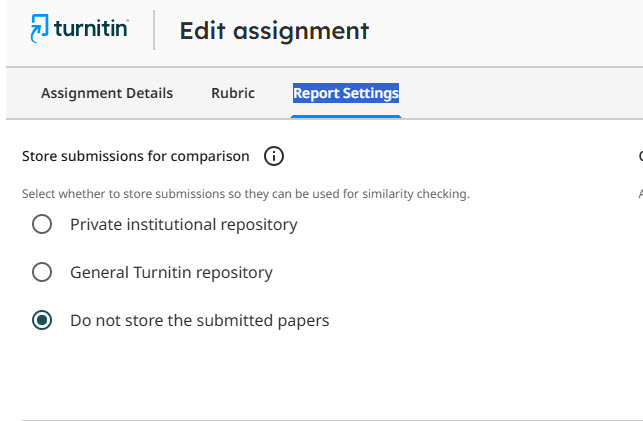
Task: Click the cut-off section heading at right edge
Action: point(639,156)
